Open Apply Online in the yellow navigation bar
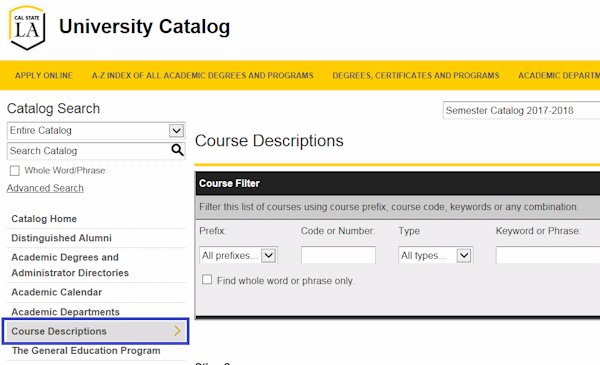Viewport: 600px width, 365px height. (x=44, y=75)
